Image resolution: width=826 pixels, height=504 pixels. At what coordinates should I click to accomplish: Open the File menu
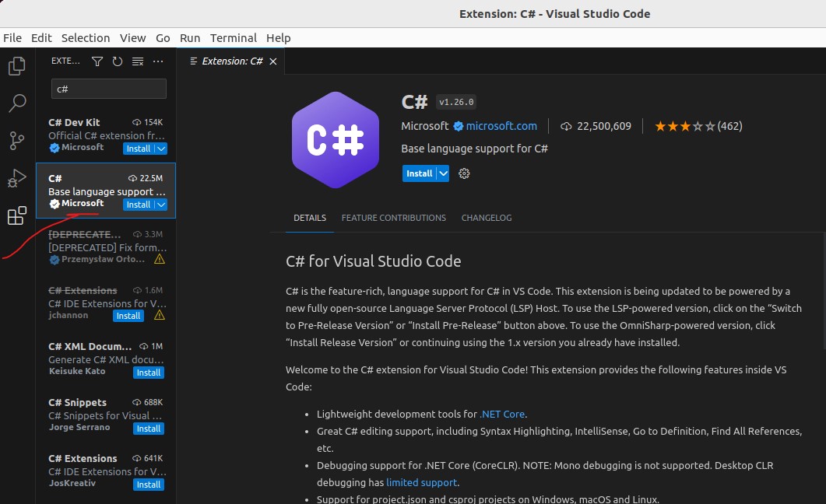coord(12,38)
